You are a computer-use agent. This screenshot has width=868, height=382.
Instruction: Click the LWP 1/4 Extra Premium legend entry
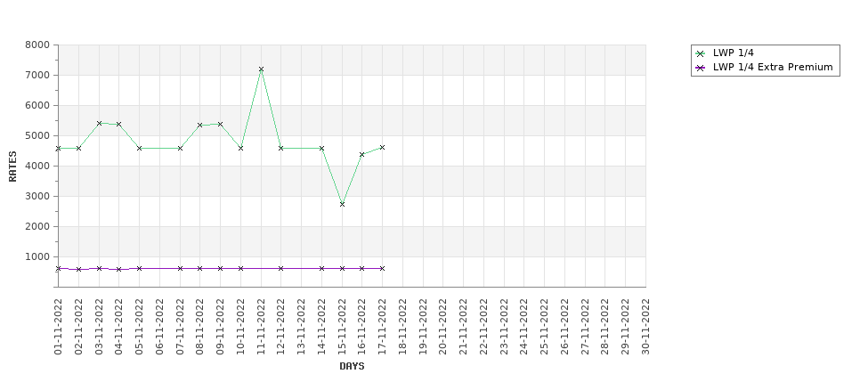[x=764, y=68]
